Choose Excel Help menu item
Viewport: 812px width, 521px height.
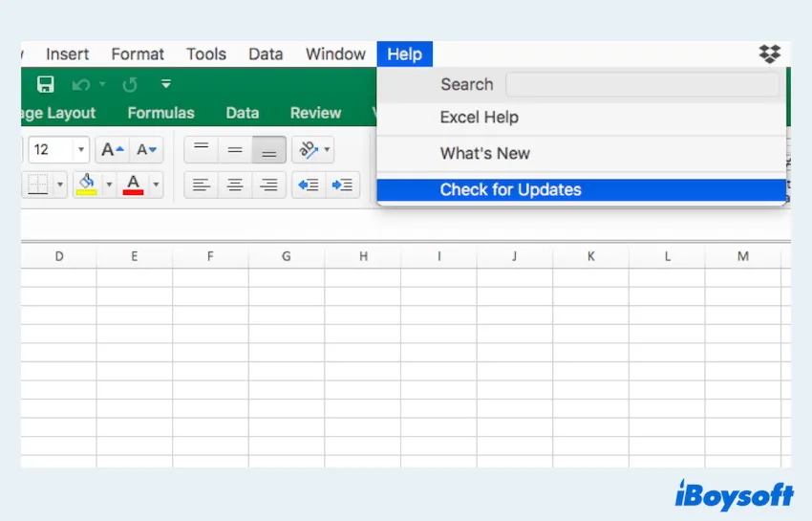pos(581,118)
